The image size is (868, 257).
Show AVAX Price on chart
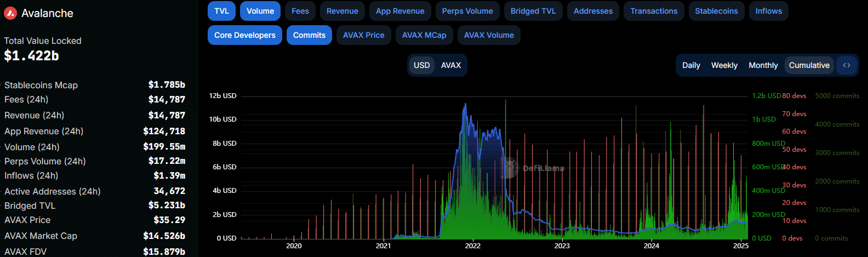364,35
